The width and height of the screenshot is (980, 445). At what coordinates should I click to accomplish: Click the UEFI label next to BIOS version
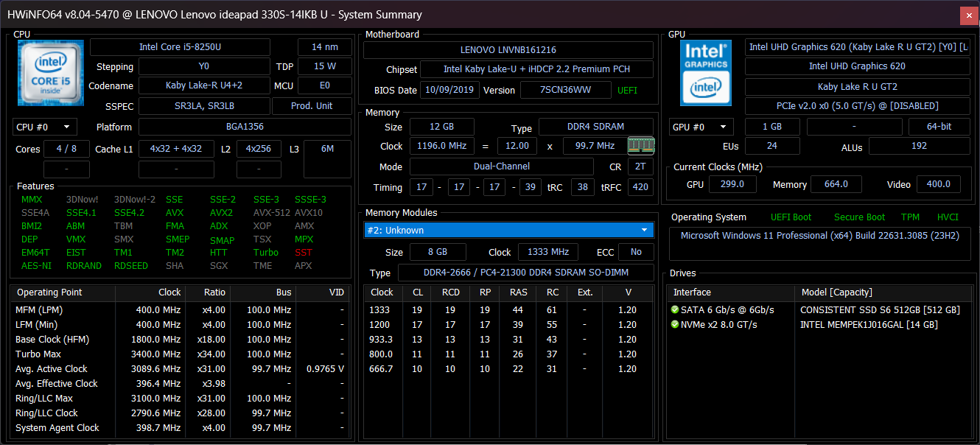[627, 91]
